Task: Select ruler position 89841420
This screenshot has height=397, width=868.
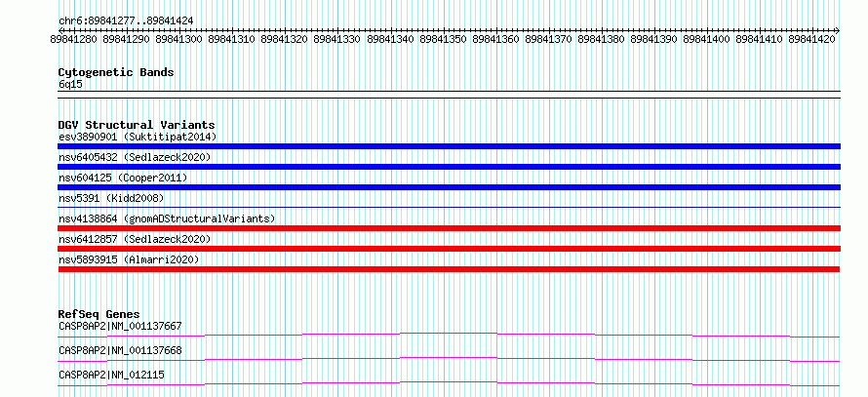Action: tap(811, 39)
